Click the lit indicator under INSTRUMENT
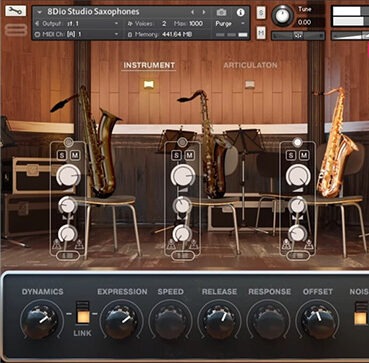This screenshot has height=363, width=369. pos(149,84)
